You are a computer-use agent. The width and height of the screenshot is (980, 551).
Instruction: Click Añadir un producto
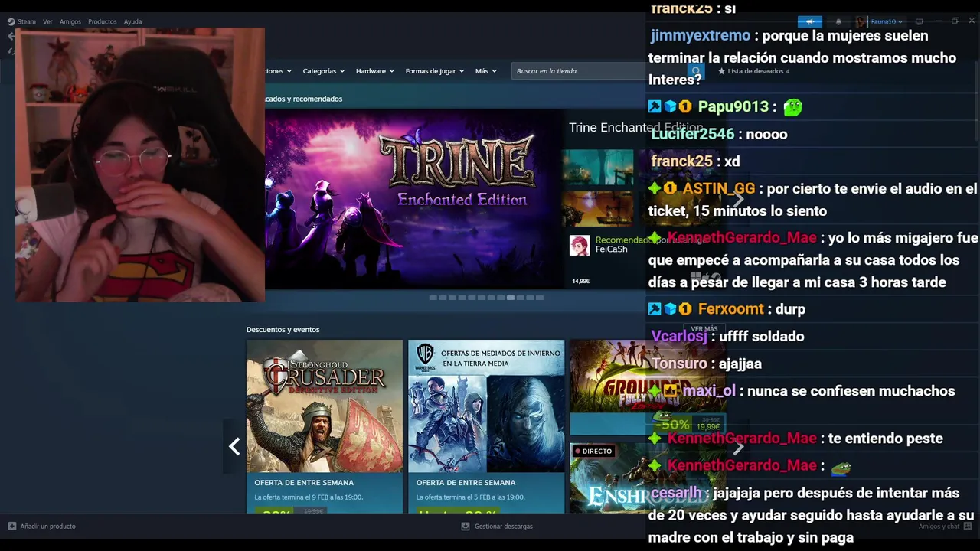(x=47, y=526)
